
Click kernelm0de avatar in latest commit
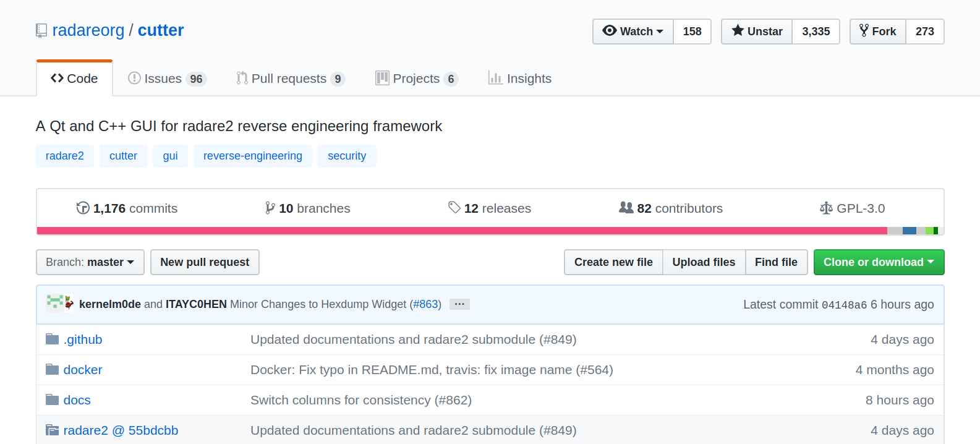point(55,303)
